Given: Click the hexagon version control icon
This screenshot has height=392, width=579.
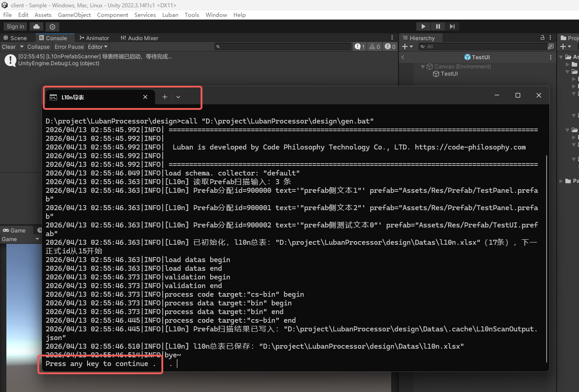Looking at the screenshot, I should 52,27.
